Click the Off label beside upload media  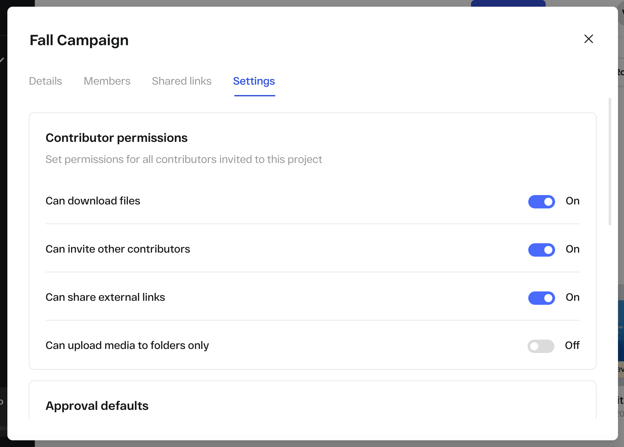coord(572,345)
